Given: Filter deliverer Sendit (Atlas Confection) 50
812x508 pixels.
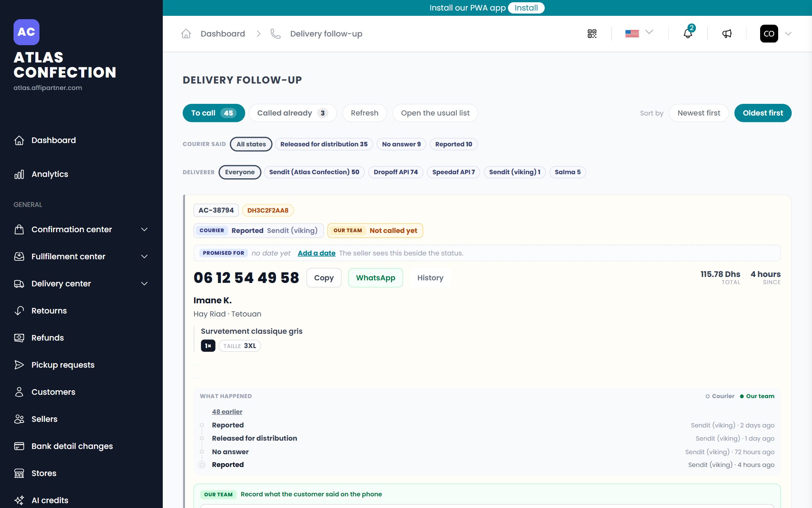Looking at the screenshot, I should point(314,172).
